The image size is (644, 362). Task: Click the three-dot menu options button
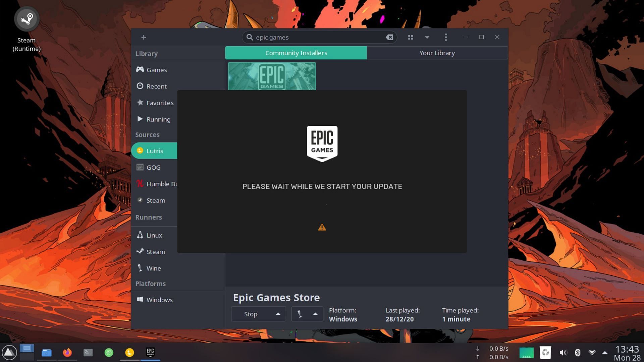tap(445, 37)
